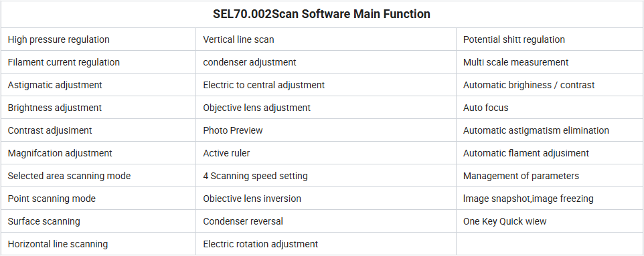
Task: Select 'One Key Quick wiew' text
Action: pyautogui.click(x=505, y=221)
